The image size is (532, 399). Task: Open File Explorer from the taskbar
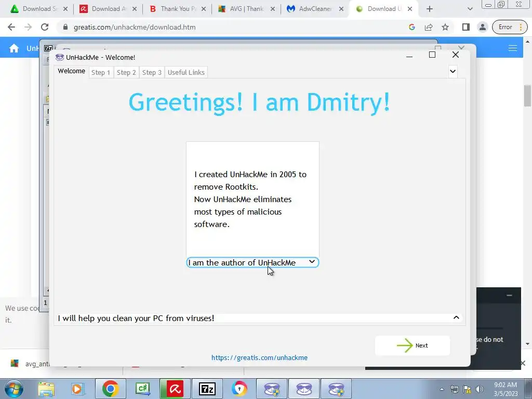tap(46, 389)
